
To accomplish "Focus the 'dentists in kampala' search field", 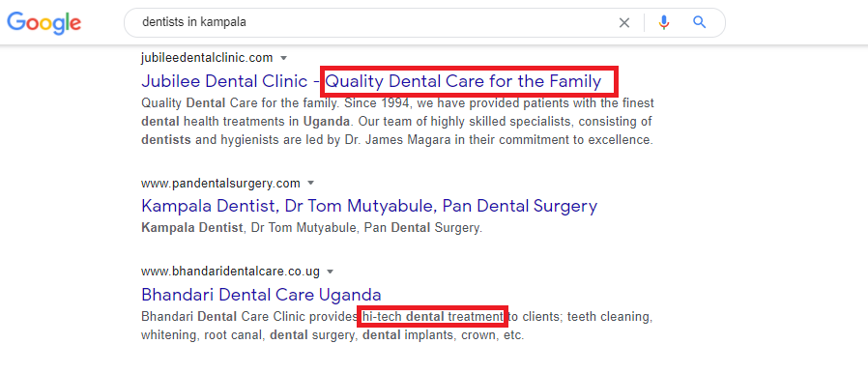I will [374, 22].
